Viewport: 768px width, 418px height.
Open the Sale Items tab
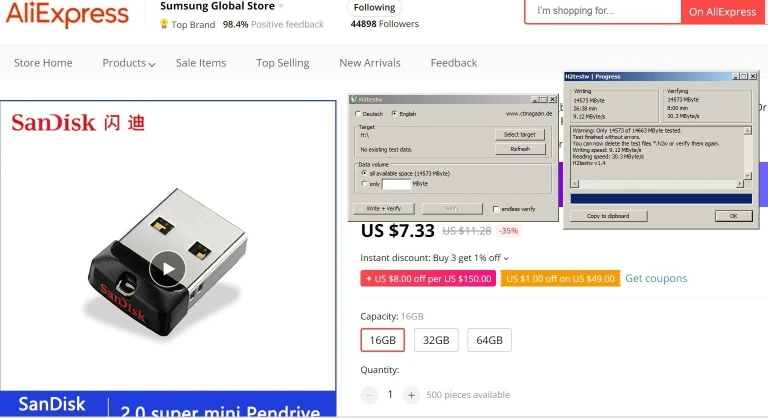(201, 63)
